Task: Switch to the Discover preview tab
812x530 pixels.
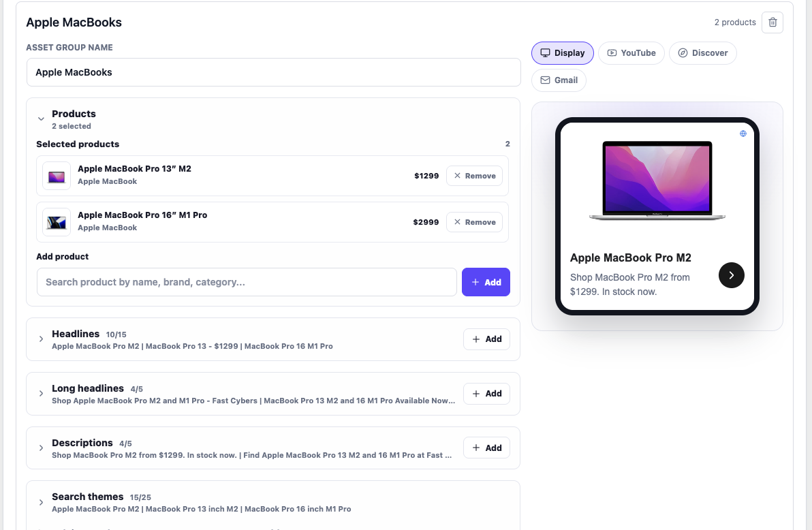Action: [703, 53]
